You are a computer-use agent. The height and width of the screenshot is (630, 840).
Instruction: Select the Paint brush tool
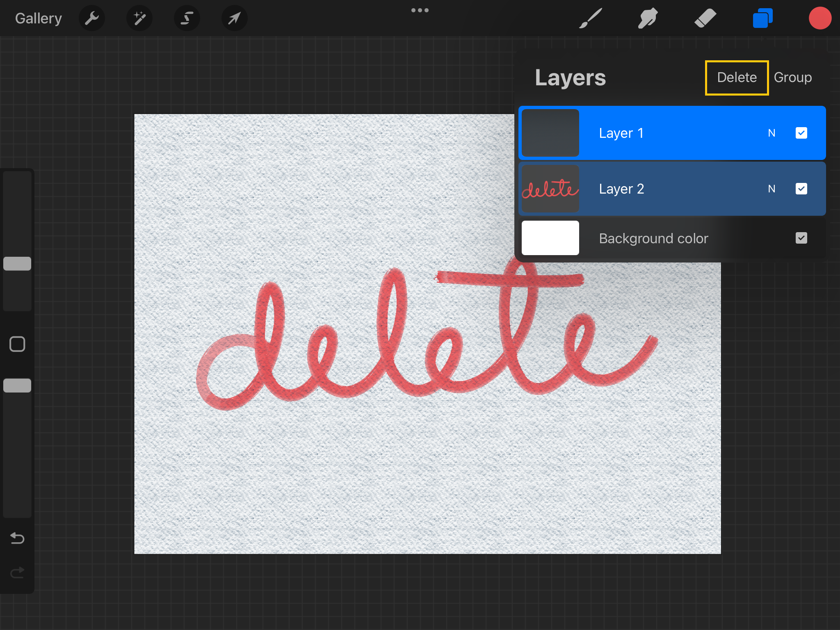coord(591,18)
